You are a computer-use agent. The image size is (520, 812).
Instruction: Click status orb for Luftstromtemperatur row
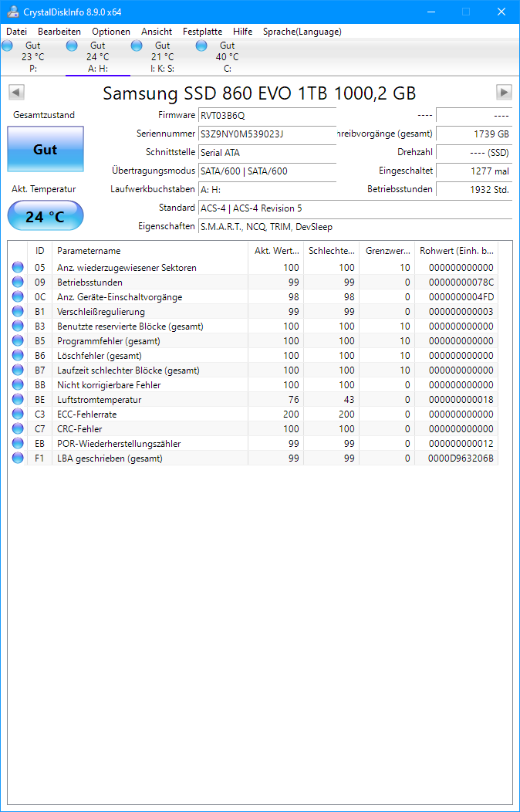(x=18, y=399)
